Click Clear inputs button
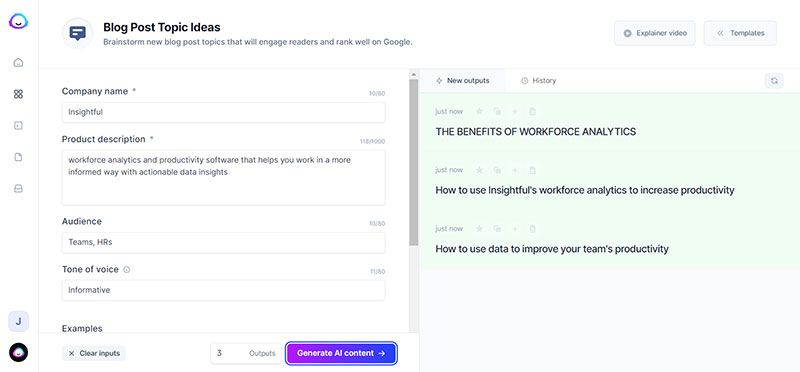Image resolution: width=800 pixels, height=372 pixels. click(x=94, y=353)
